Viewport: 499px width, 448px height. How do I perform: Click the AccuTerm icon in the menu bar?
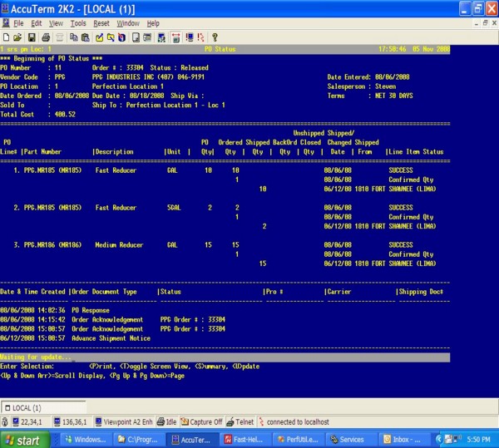6,23
